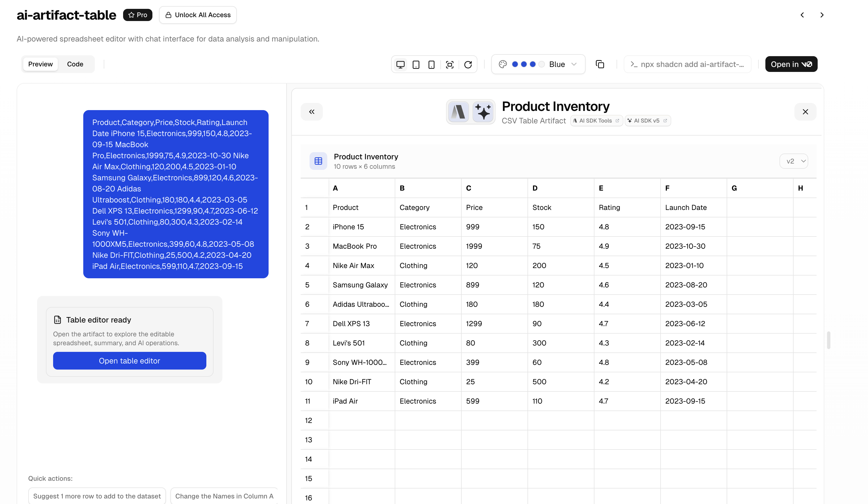Go to previous block arrow

click(802, 15)
